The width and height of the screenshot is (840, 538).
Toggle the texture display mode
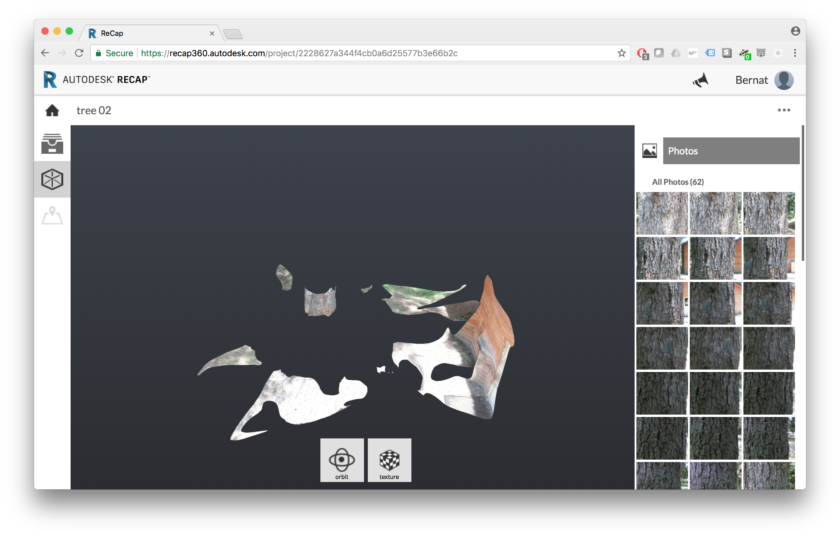[389, 460]
